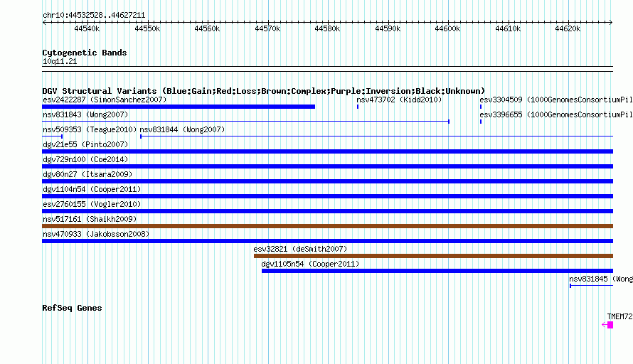Click the esv3304509 variant marker
This screenshot has width=633, height=364.
coord(481,107)
